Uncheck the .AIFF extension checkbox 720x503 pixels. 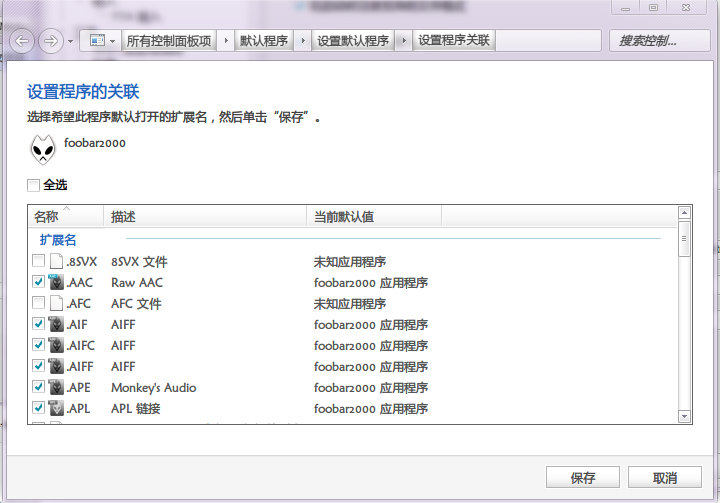coord(39,366)
